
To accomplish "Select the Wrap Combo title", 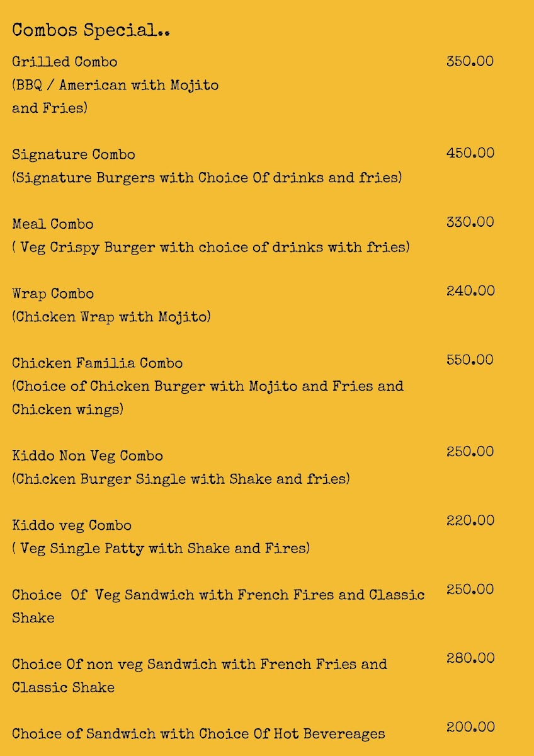I will (53, 294).
